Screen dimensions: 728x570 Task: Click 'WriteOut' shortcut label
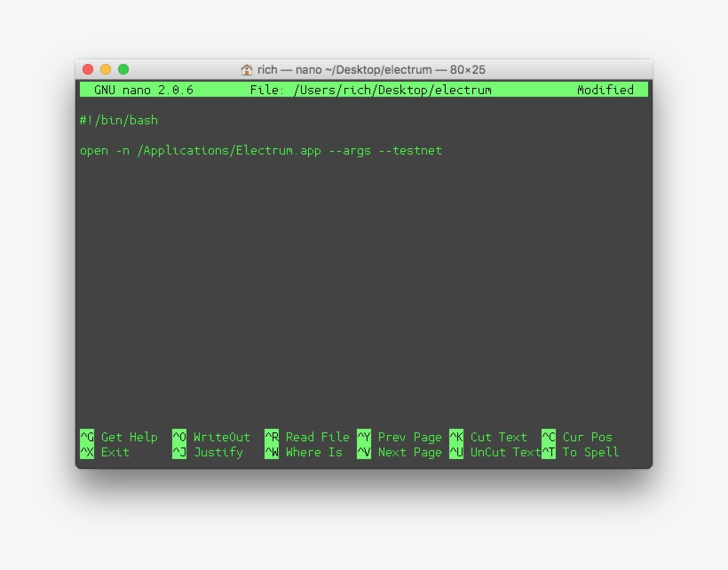[221, 437]
